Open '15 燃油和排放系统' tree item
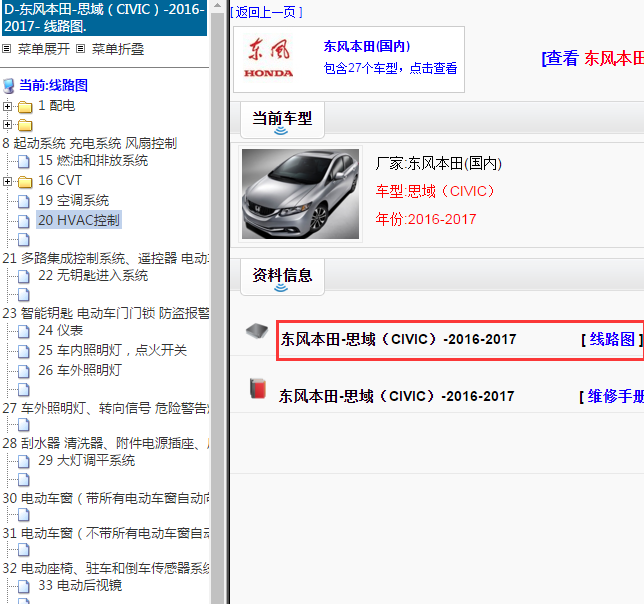 [x=93, y=161]
